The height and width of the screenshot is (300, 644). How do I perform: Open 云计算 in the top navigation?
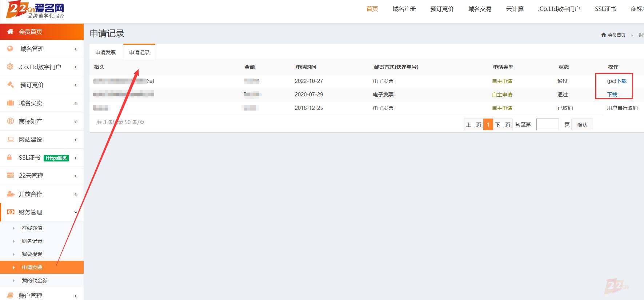click(515, 9)
